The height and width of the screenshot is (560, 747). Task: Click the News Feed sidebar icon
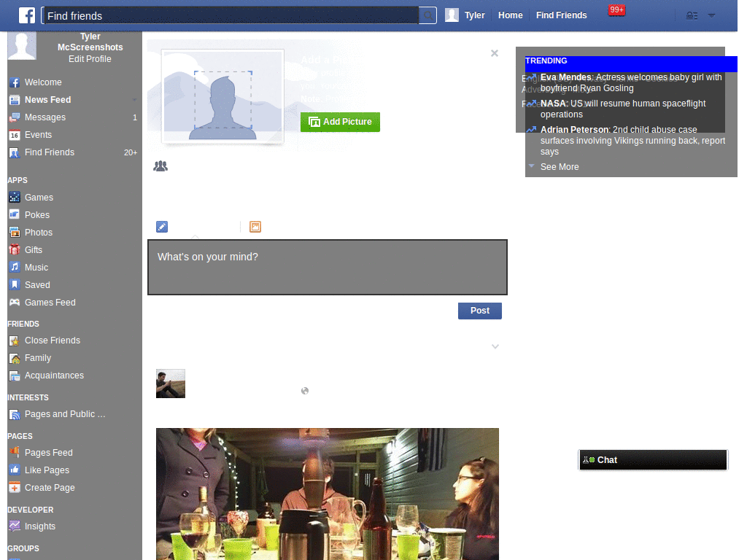click(15, 100)
